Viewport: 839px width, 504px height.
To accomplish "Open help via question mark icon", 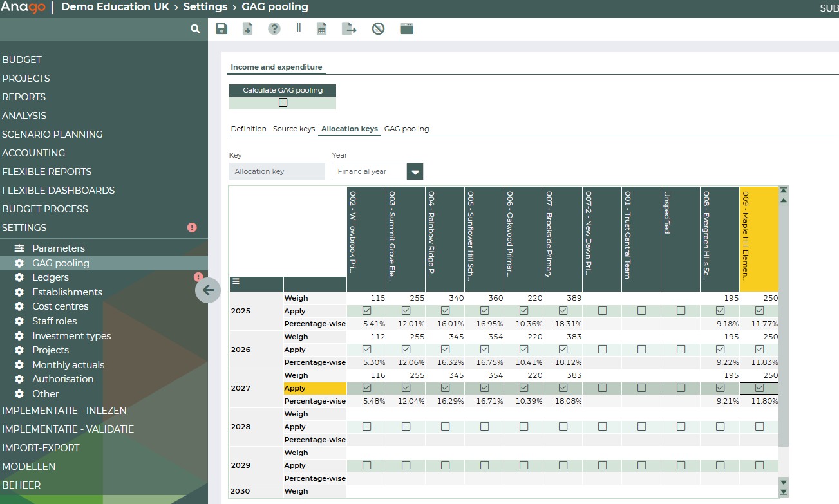I will 274,29.
